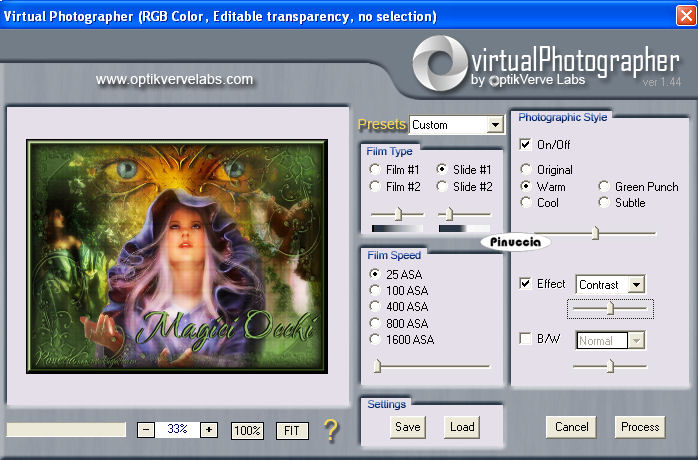Viewport: 698px width, 460px height.
Task: Click the Cancel button
Action: 571,427
